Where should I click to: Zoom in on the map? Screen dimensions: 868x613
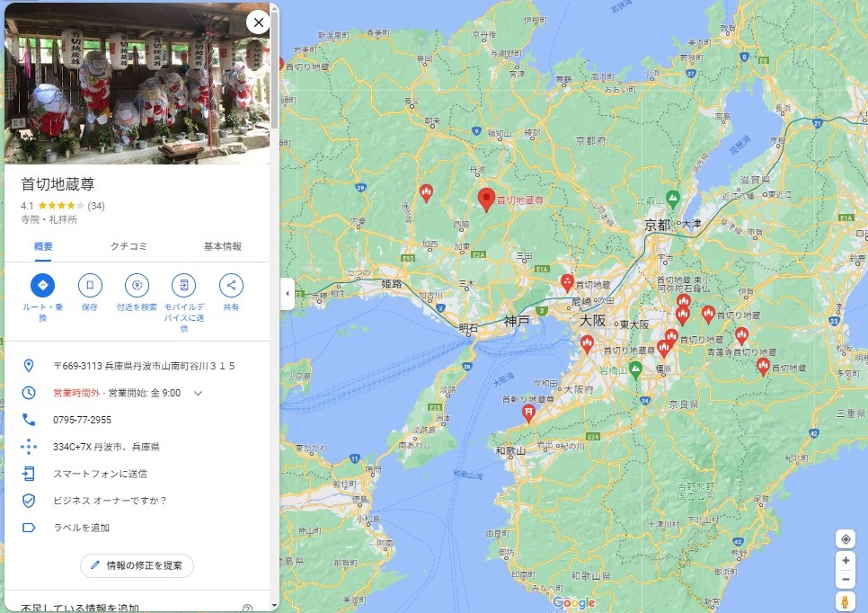tap(846, 560)
